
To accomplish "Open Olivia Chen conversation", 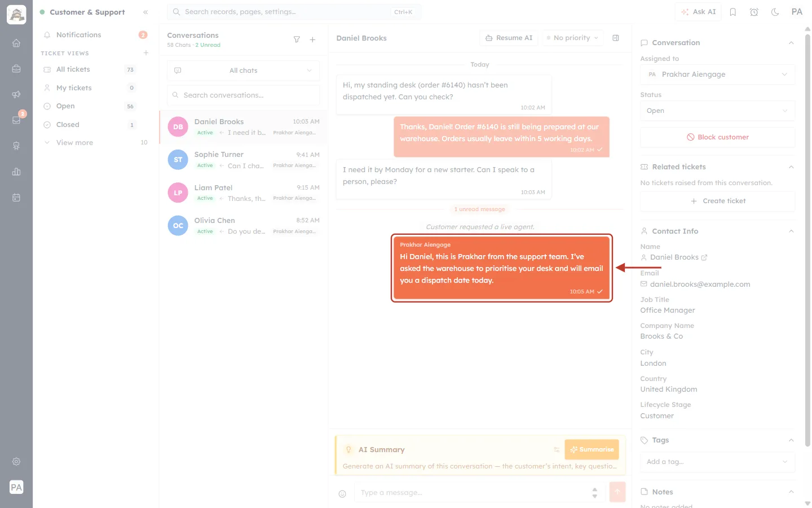I will click(244, 226).
